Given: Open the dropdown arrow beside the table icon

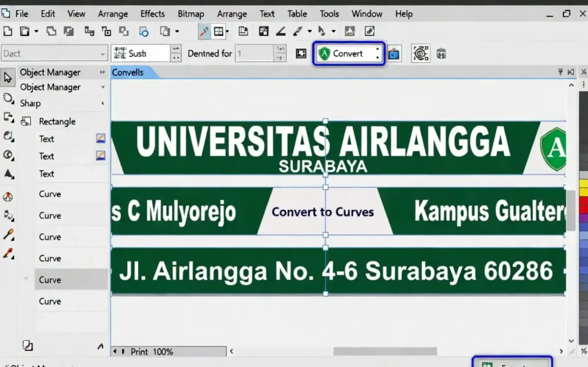Looking at the screenshot, I should [x=227, y=32].
